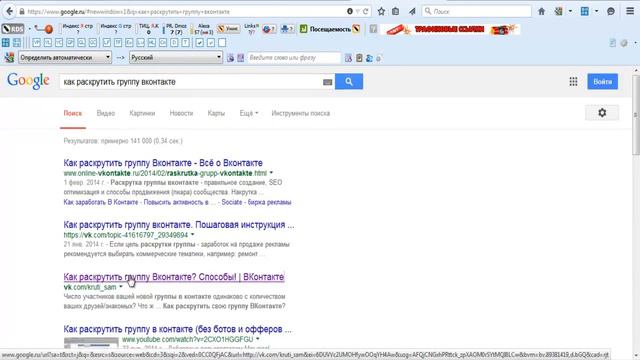Viewport: 640px width, 360px height.
Task: Open dropdown arrow beside blue grid toolbar icon
Action: pos(596,11)
